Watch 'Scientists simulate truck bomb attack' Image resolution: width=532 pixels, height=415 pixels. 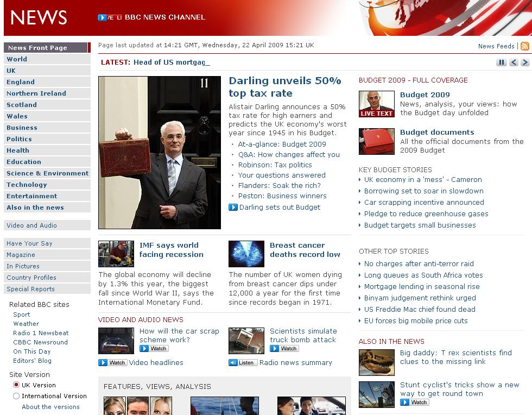(x=284, y=348)
